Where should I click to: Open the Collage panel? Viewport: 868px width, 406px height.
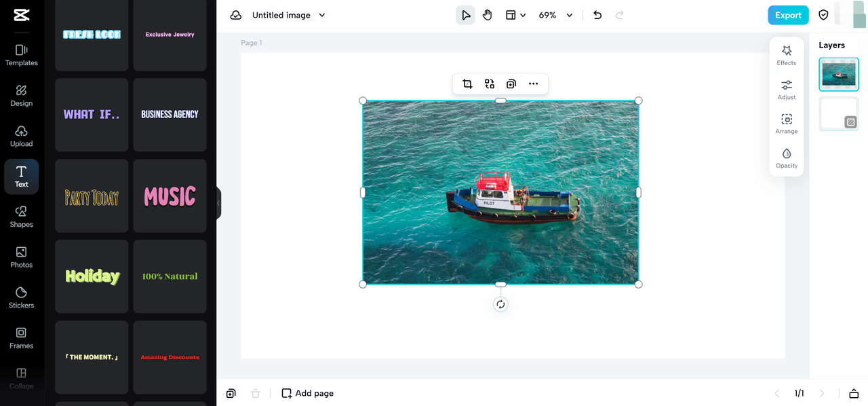21,378
